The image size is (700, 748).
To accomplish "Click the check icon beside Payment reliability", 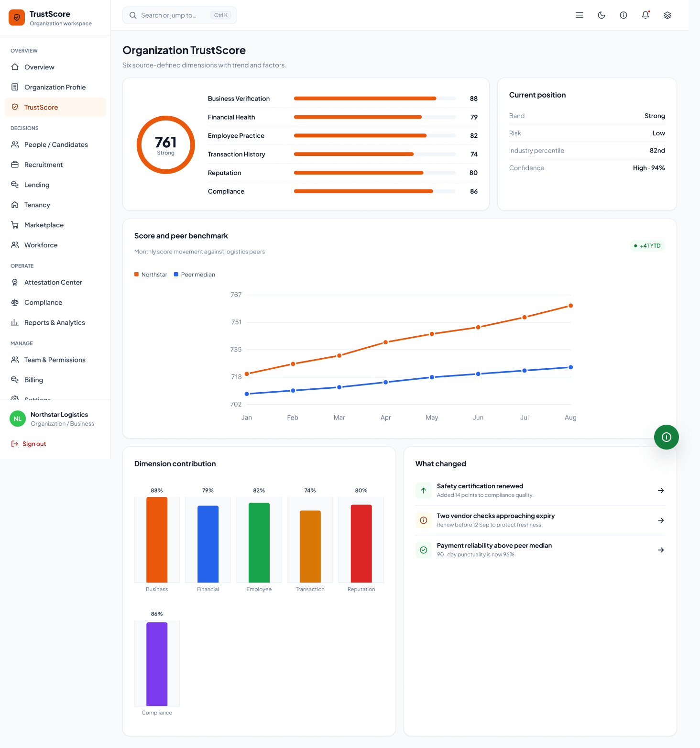I will 424,550.
